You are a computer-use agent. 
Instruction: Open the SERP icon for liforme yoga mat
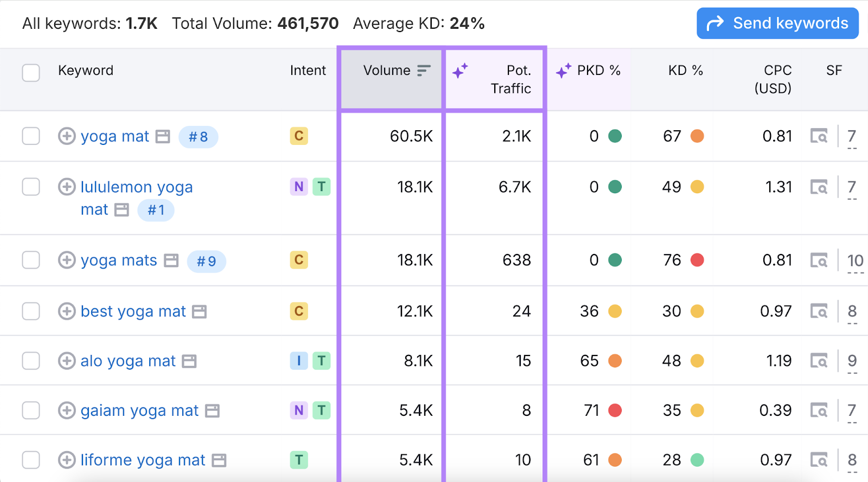pyautogui.click(x=819, y=460)
